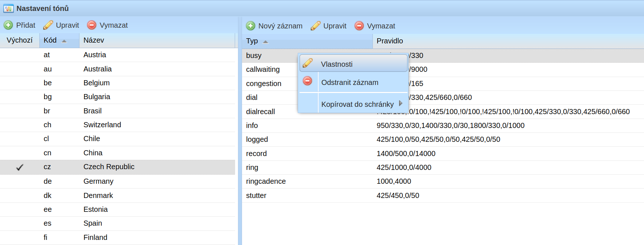Click Upravit in the left country toolbar
This screenshot has height=245, width=644.
(x=61, y=25)
